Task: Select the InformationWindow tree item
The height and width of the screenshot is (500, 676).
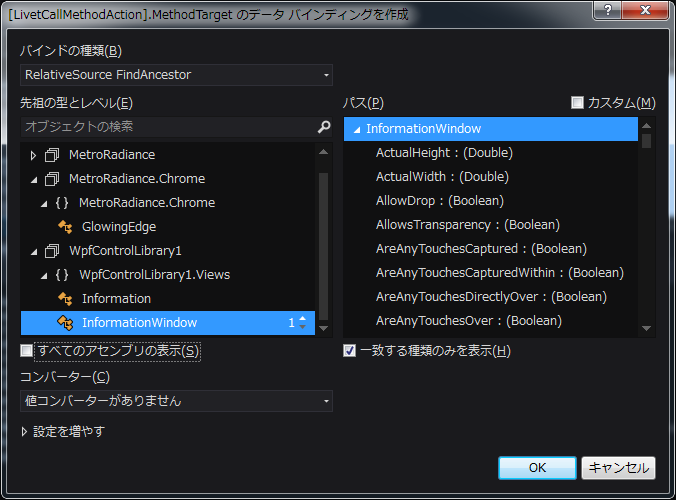Action: [168, 323]
